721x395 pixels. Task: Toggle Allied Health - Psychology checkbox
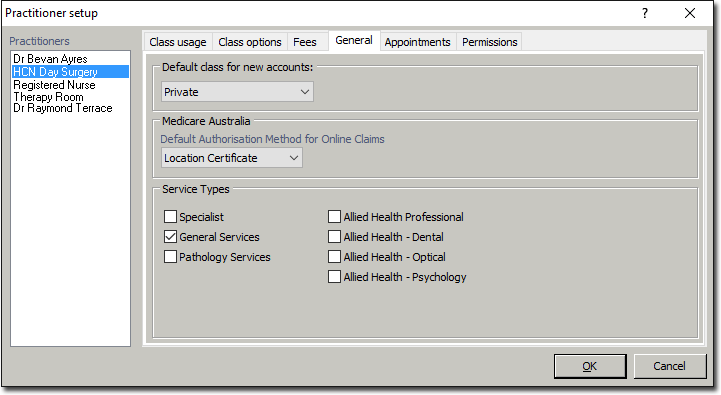pyautogui.click(x=334, y=277)
